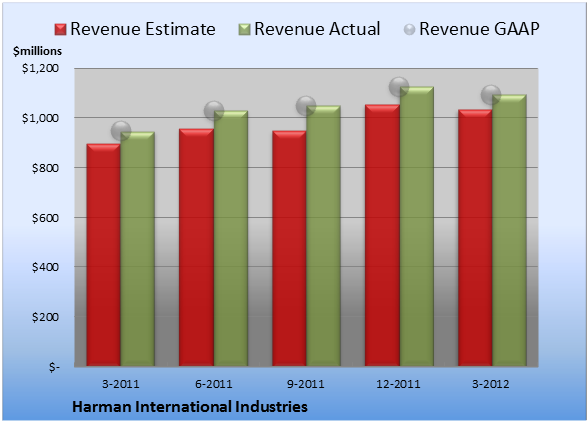Click the $1,000 y-axis label
This screenshot has height=422, width=588.
pyautogui.click(x=40, y=118)
